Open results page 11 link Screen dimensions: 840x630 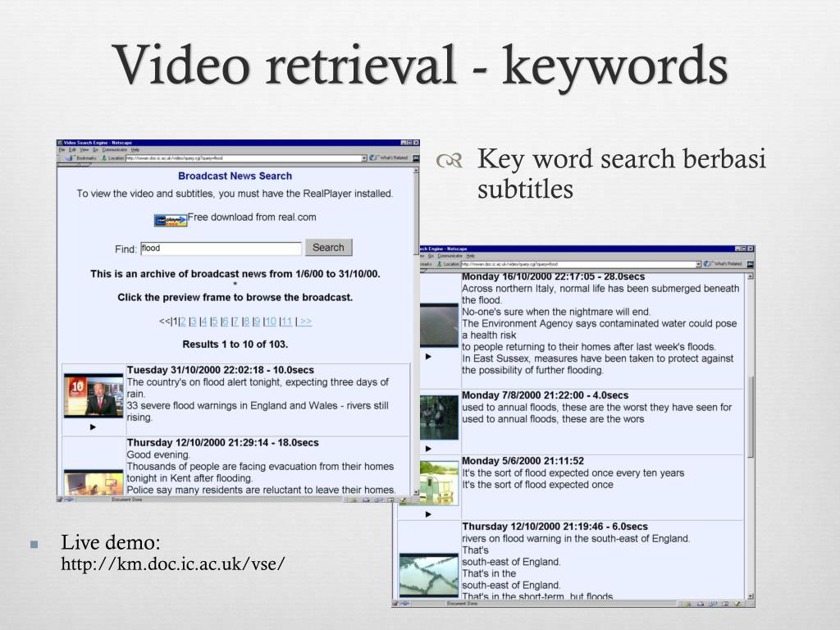click(286, 322)
